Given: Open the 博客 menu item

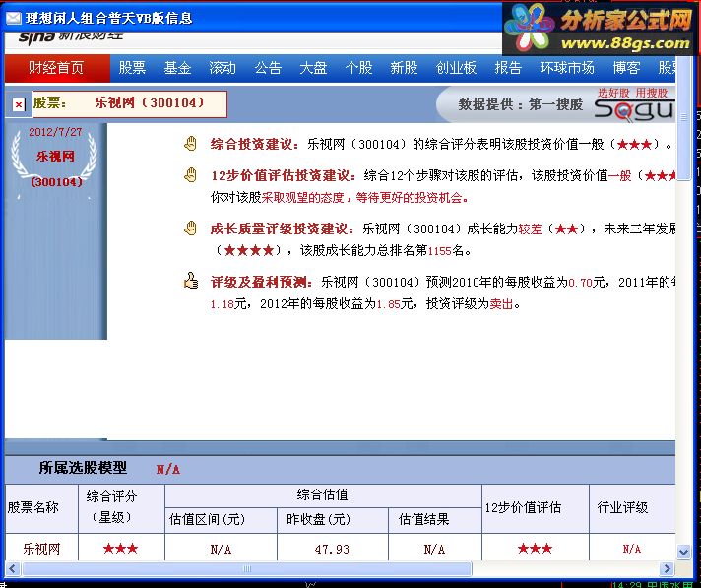Looking at the screenshot, I should (x=626, y=68).
